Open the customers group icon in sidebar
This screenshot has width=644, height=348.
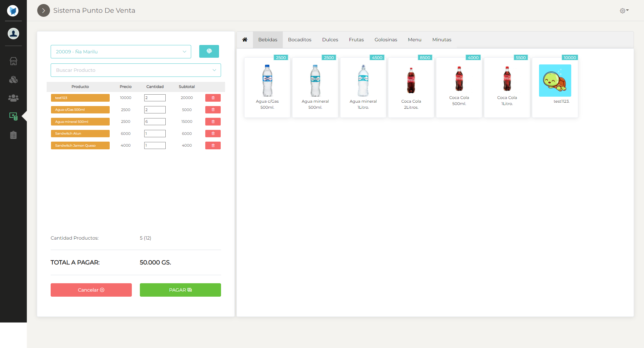click(x=13, y=98)
